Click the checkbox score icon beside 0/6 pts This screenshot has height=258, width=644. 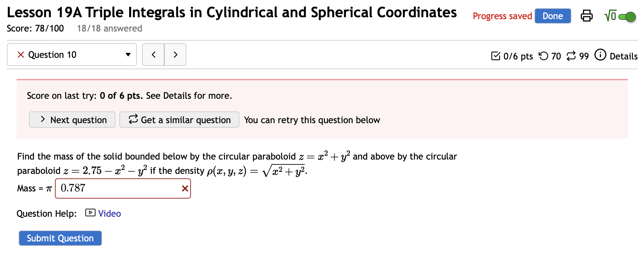(x=496, y=56)
